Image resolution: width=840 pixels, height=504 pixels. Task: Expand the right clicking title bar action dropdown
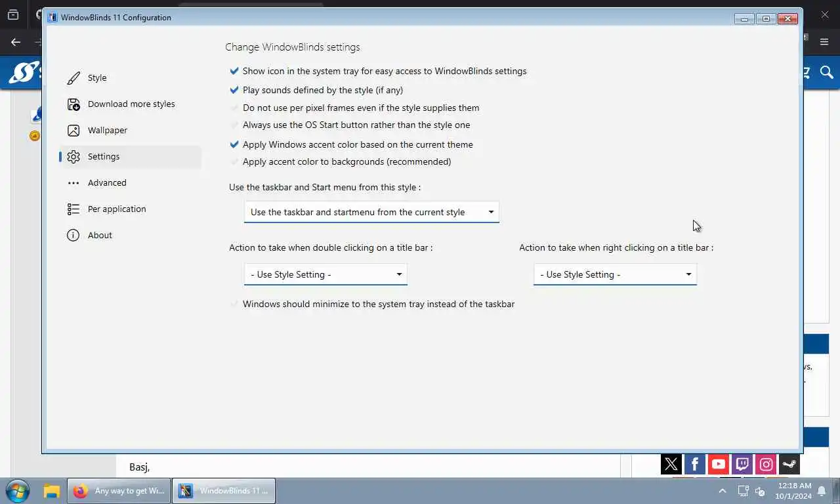(x=615, y=274)
